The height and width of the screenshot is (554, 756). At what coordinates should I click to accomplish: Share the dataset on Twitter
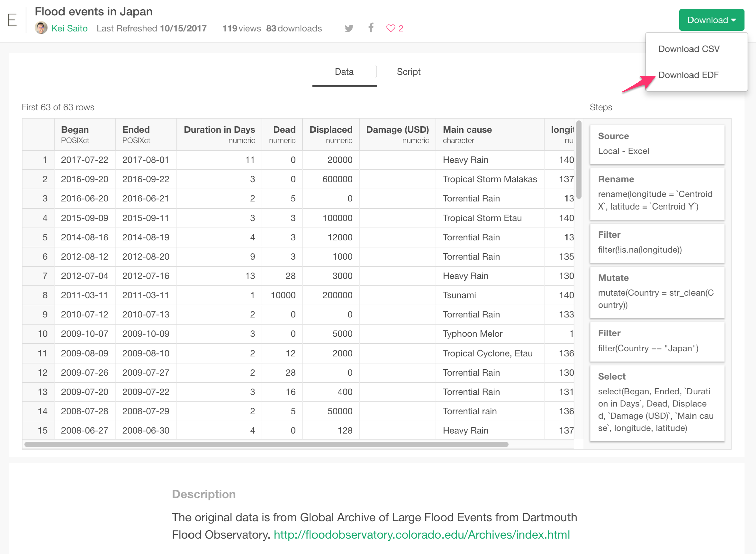click(x=349, y=28)
